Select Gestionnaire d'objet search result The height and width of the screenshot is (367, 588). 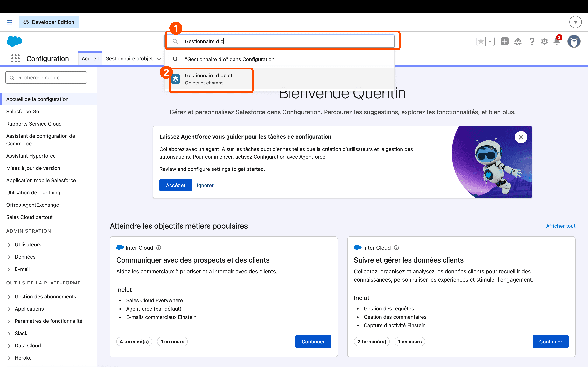(x=279, y=79)
